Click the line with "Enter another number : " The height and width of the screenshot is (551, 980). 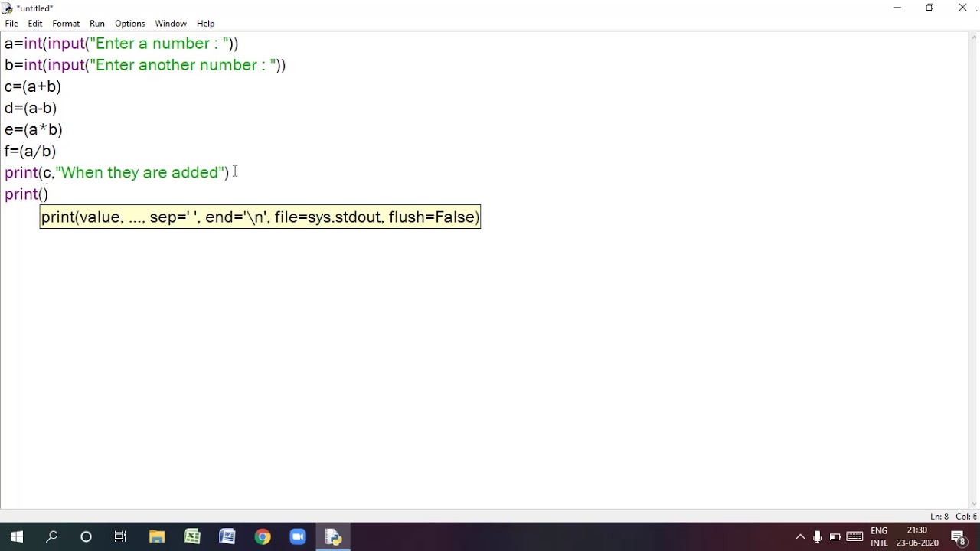point(145,65)
